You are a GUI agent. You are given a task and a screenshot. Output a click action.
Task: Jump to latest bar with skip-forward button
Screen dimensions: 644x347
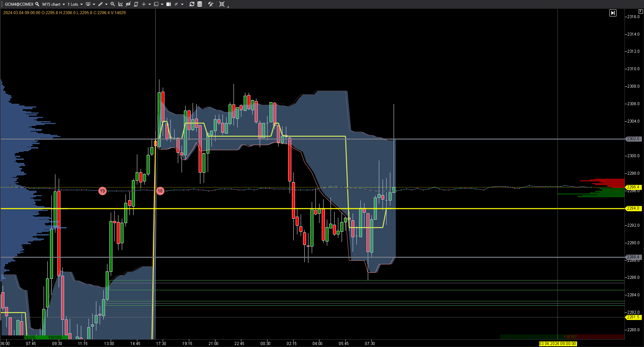click(x=613, y=13)
